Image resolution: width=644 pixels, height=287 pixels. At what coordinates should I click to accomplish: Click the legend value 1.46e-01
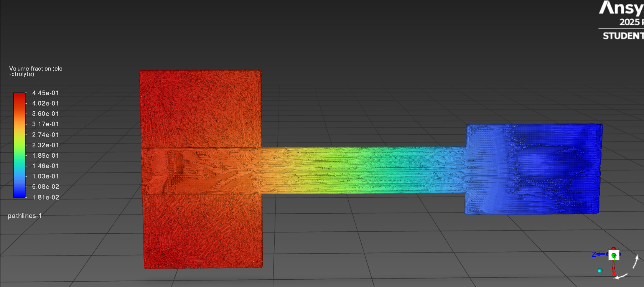pos(46,166)
